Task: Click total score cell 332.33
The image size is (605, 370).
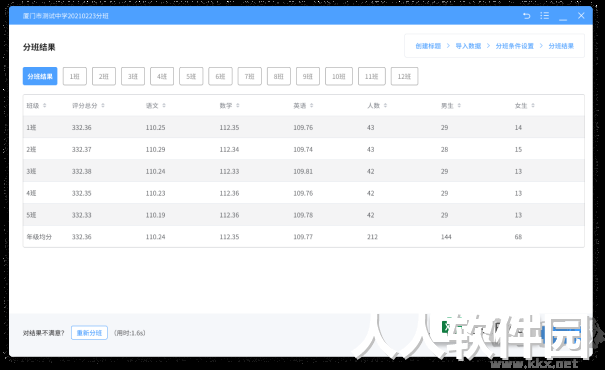Action: (81, 215)
